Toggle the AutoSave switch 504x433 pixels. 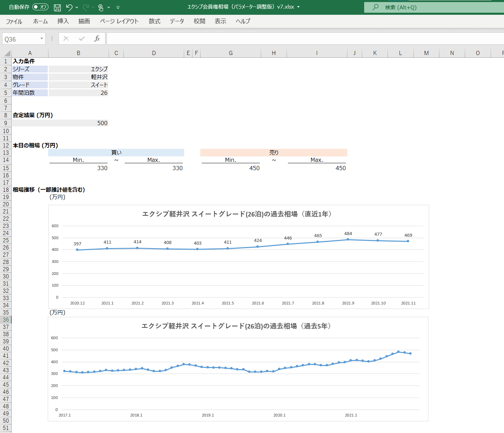pyautogui.click(x=40, y=7)
